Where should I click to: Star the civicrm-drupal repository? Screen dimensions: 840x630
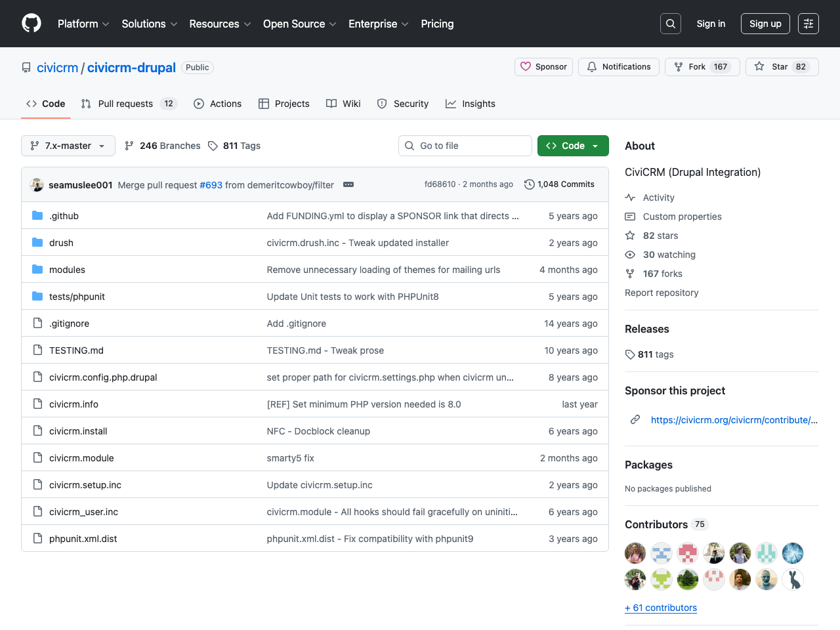pyautogui.click(x=782, y=66)
